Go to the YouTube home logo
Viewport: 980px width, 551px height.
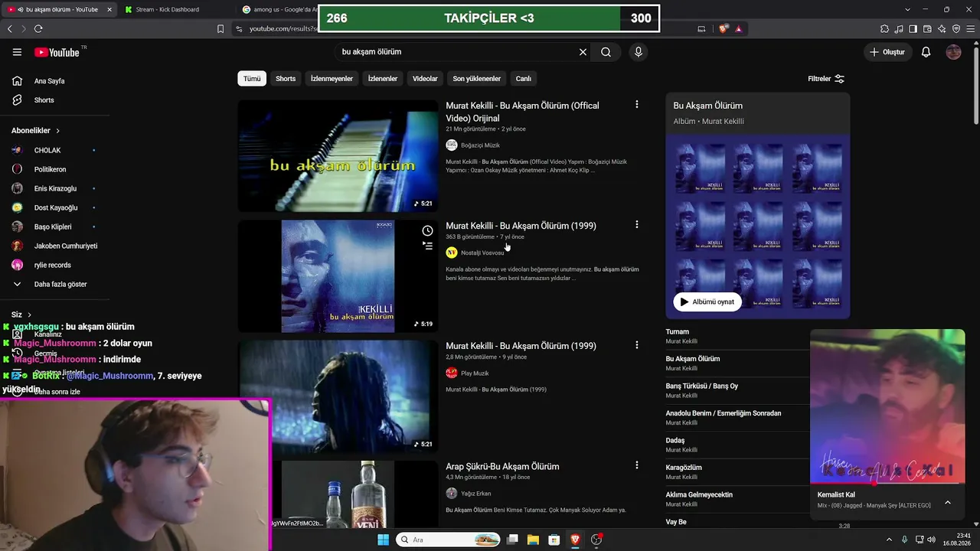[57, 52]
